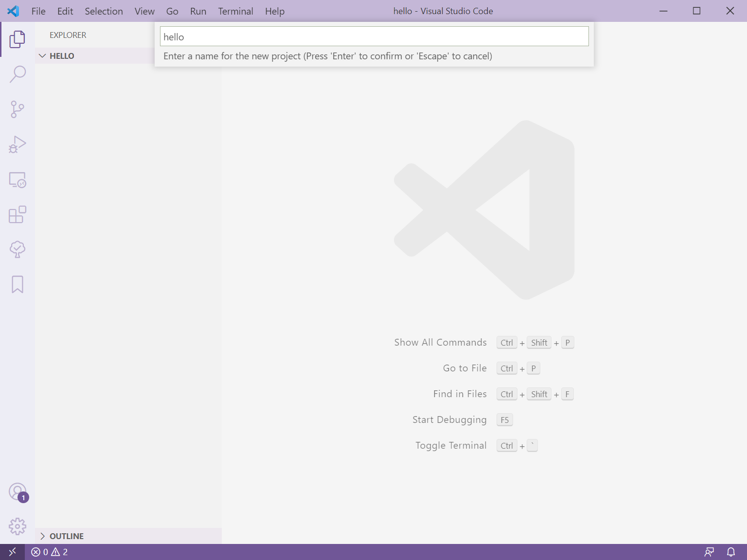The width and height of the screenshot is (747, 560).
Task: Open the Run menu
Action: pos(198,11)
